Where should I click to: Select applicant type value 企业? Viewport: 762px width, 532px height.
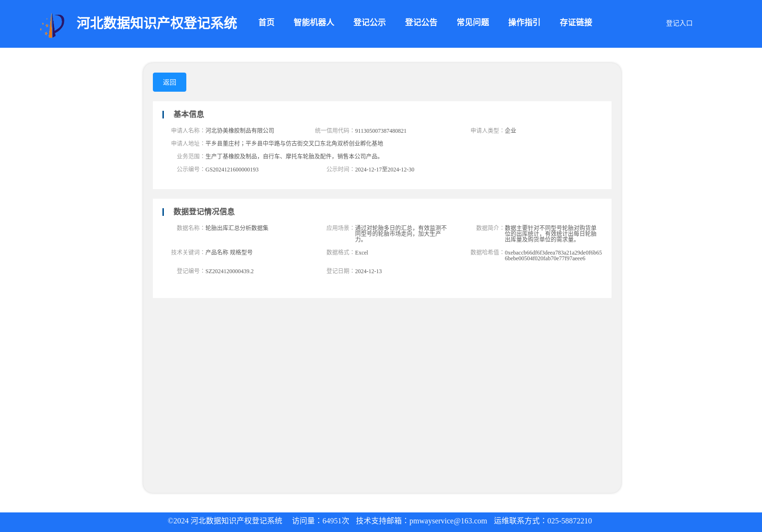(511, 130)
